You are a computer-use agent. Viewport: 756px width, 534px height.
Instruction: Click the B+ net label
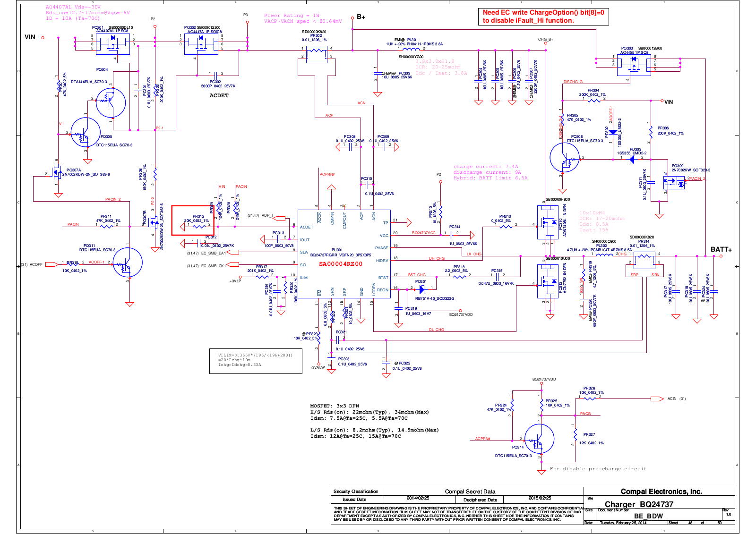click(361, 17)
